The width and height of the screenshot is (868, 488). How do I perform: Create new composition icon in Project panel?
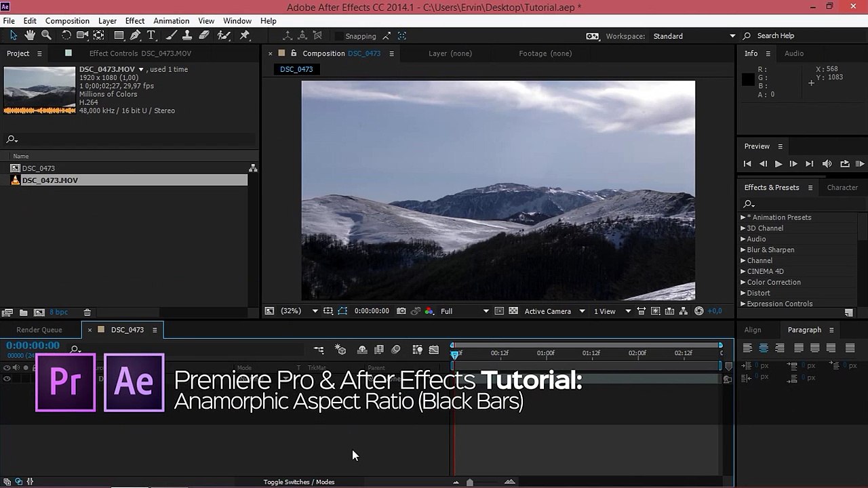(39, 312)
